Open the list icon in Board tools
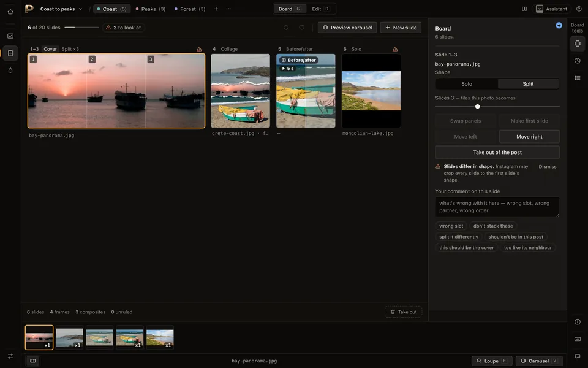Image resolution: width=588 pixels, height=368 pixels. (578, 78)
